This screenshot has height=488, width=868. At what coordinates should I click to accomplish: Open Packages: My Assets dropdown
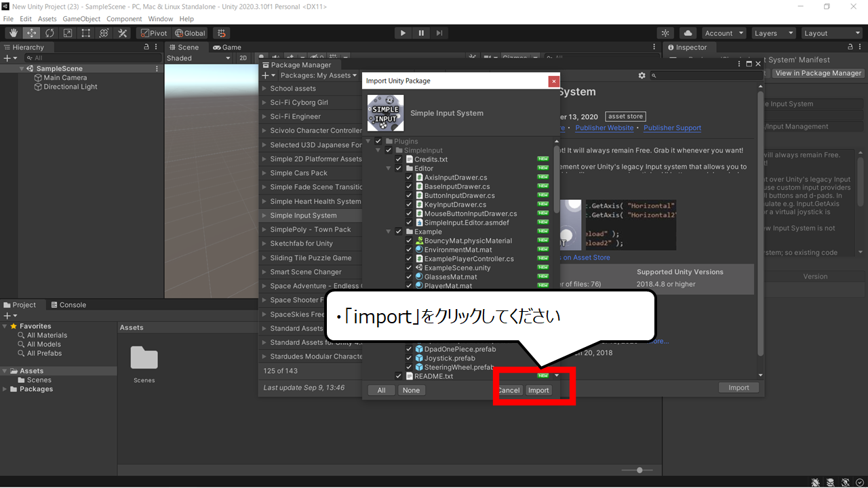[319, 76]
